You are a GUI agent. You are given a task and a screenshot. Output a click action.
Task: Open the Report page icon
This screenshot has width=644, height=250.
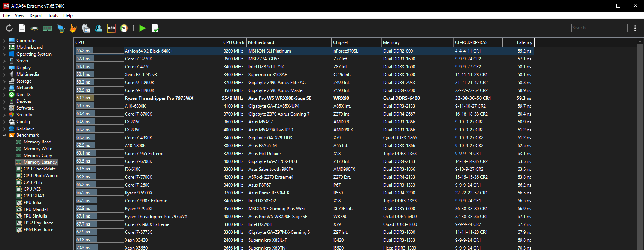coord(22,28)
